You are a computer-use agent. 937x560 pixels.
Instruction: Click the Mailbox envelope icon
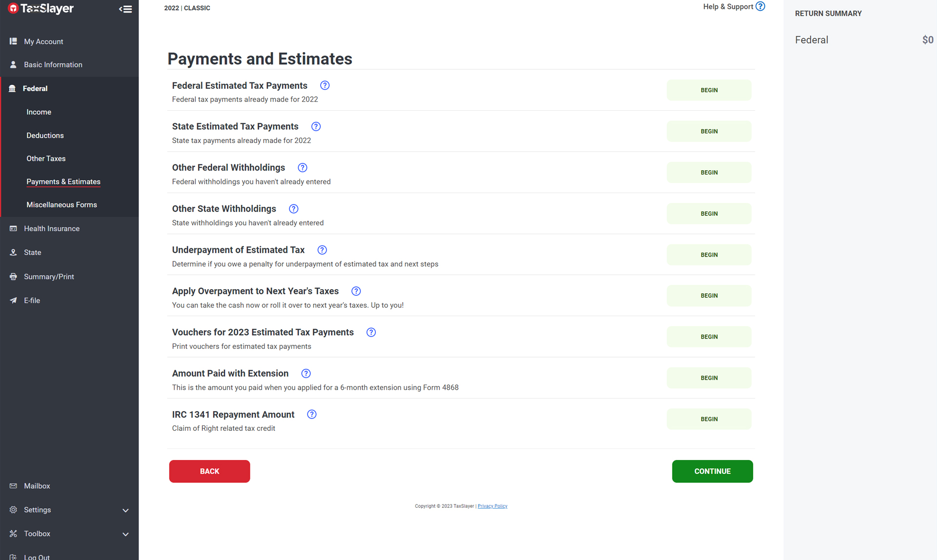pyautogui.click(x=13, y=486)
